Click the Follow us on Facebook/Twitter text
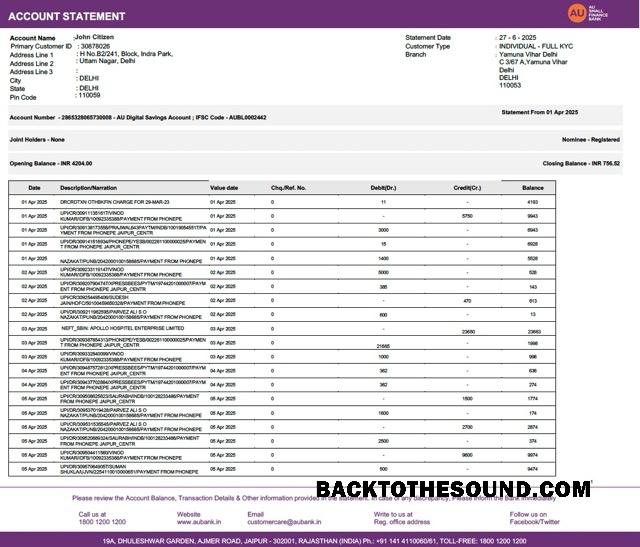640x547 pixels. pos(534,518)
